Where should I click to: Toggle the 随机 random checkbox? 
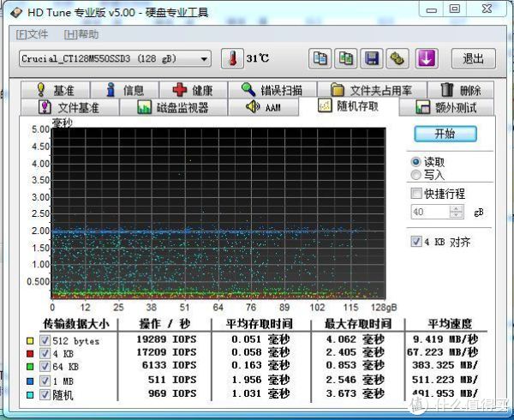[45, 395]
